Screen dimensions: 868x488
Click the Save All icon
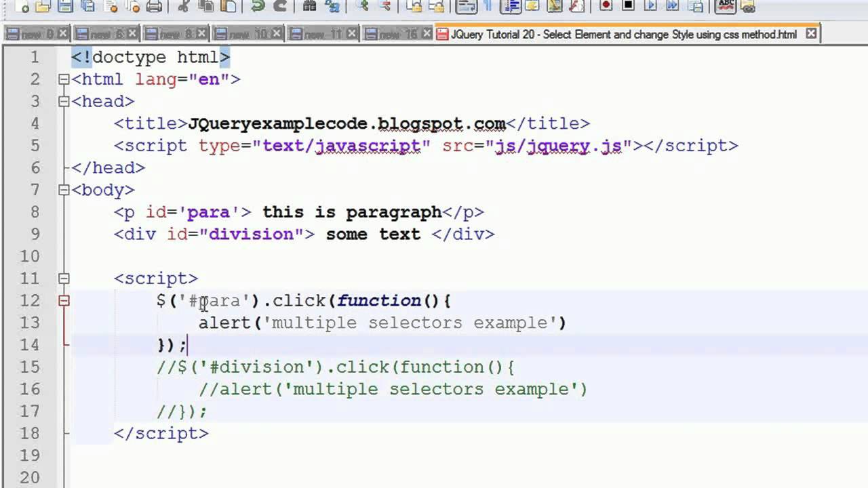pyautogui.click(x=87, y=6)
